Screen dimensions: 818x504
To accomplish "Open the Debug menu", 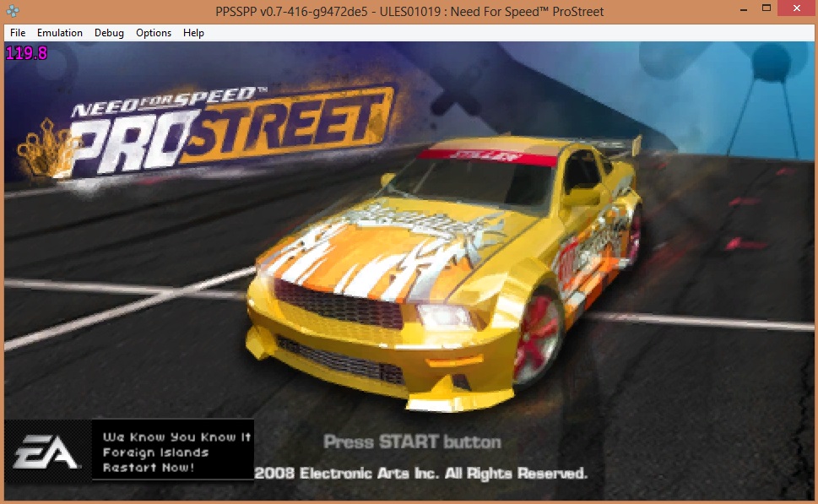I will [109, 33].
